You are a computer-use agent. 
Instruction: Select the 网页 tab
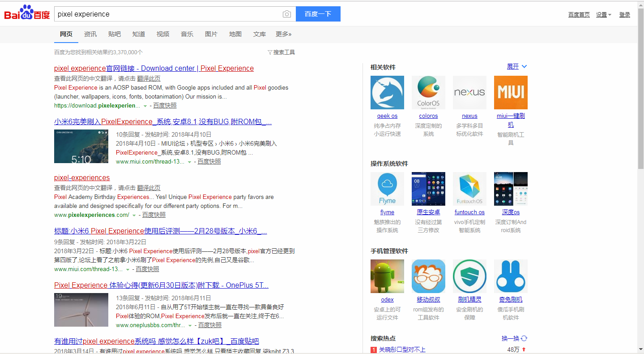pos(66,34)
